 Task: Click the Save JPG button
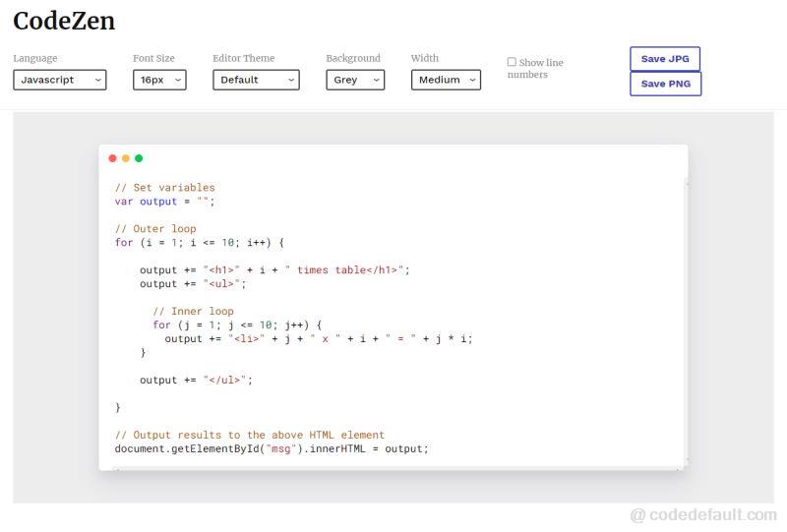665,59
